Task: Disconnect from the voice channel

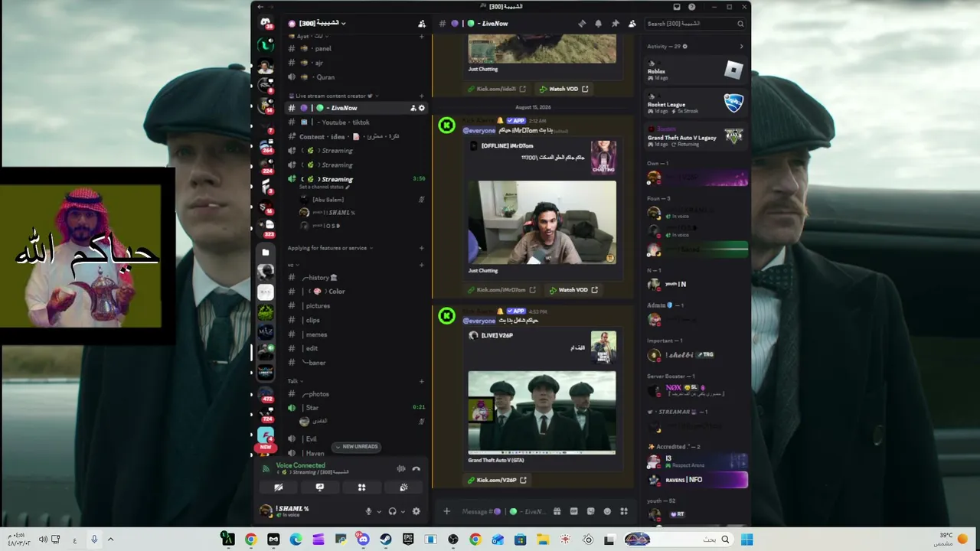Action: click(416, 468)
